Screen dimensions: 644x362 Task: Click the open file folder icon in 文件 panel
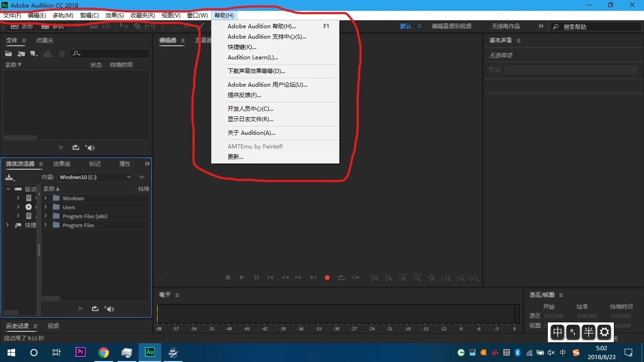(8, 54)
